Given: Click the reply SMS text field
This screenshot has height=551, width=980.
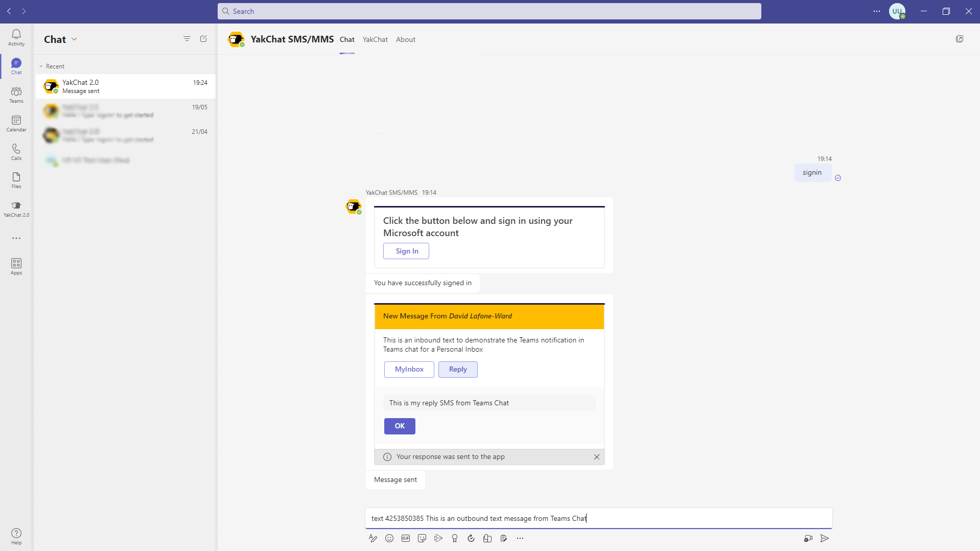Looking at the screenshot, I should (x=489, y=403).
